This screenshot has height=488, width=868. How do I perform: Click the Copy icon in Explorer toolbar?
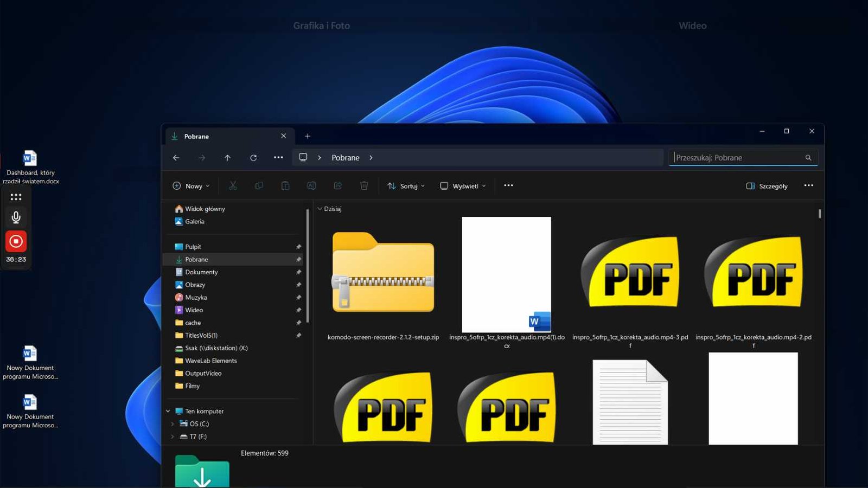tap(259, 186)
